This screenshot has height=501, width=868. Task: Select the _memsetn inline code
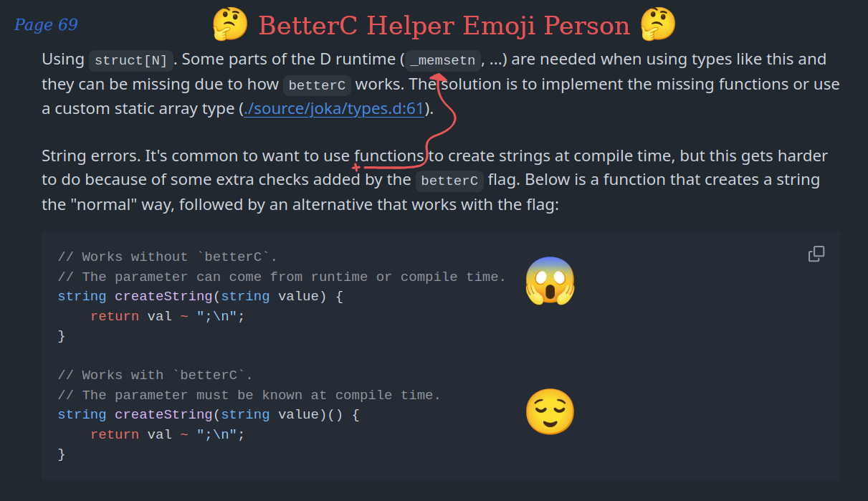442,60
